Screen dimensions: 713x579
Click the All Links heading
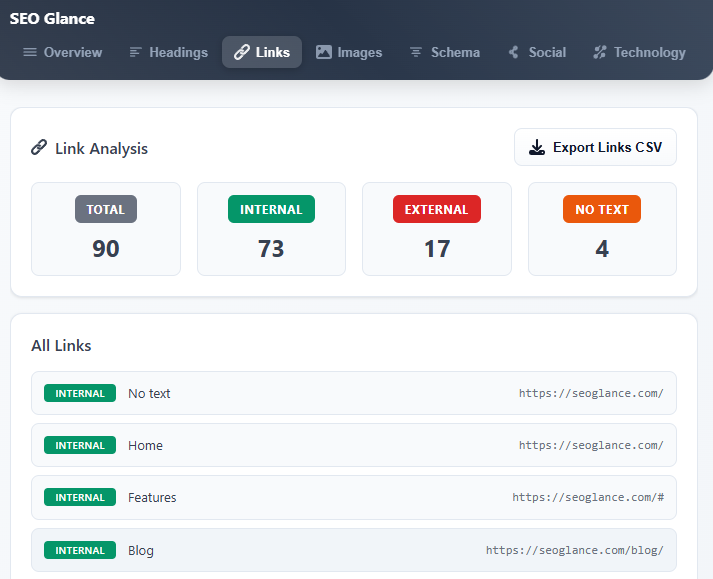tap(61, 346)
